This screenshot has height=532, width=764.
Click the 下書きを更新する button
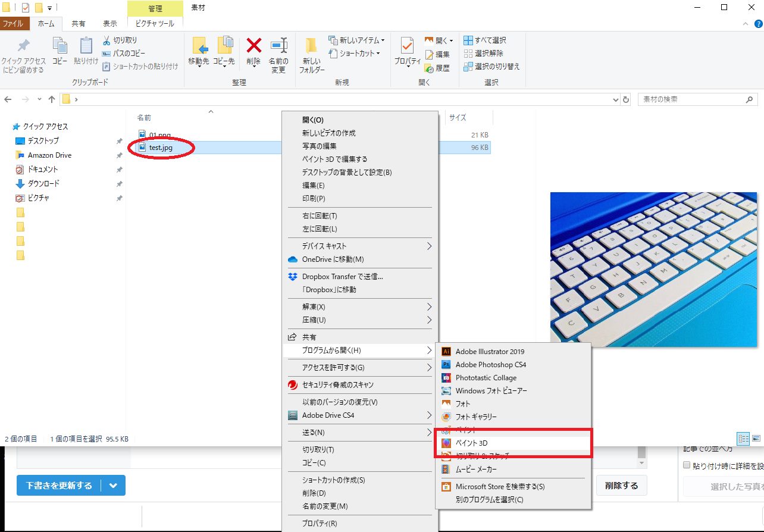coord(60,485)
